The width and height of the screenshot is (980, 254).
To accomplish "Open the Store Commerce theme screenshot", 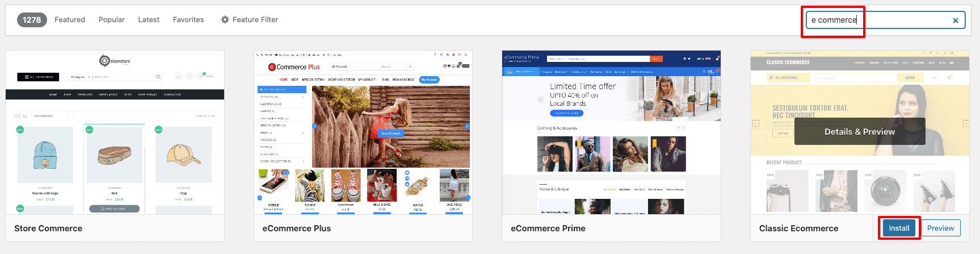I will click(x=115, y=132).
